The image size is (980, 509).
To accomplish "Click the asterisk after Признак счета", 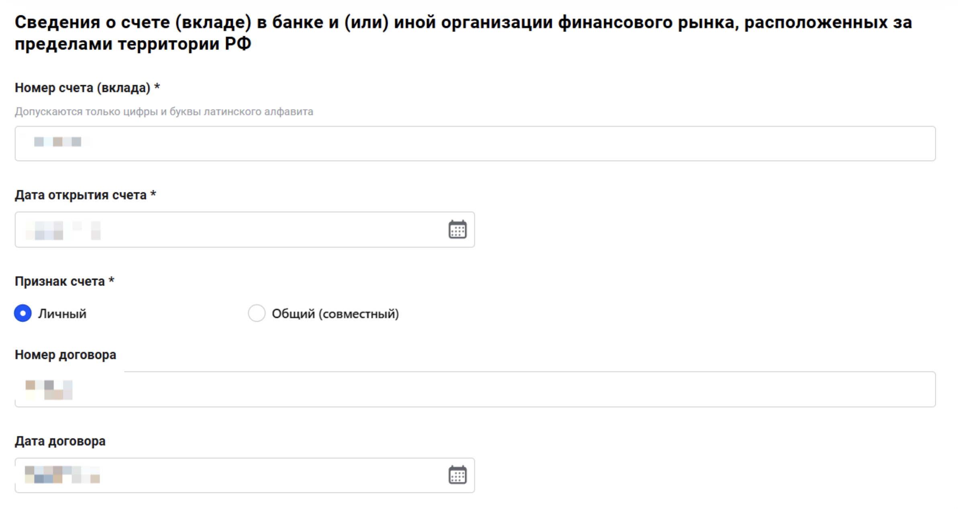I will point(112,281).
